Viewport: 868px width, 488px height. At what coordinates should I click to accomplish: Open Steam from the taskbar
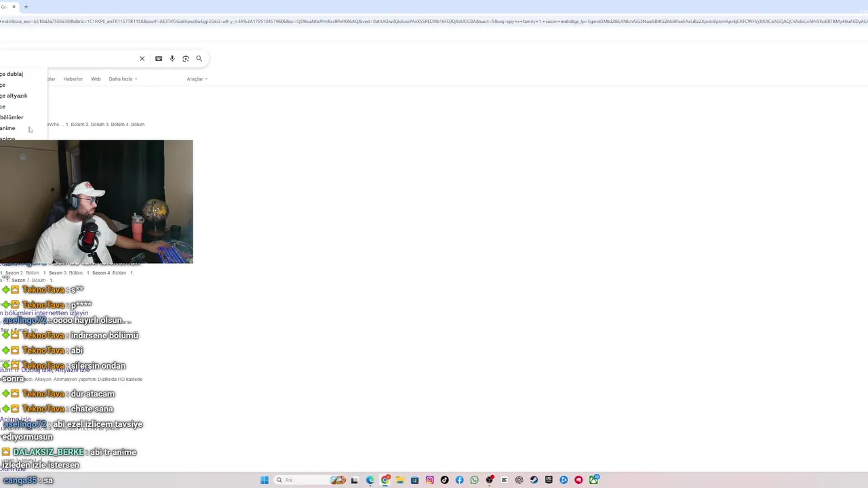pos(534,480)
